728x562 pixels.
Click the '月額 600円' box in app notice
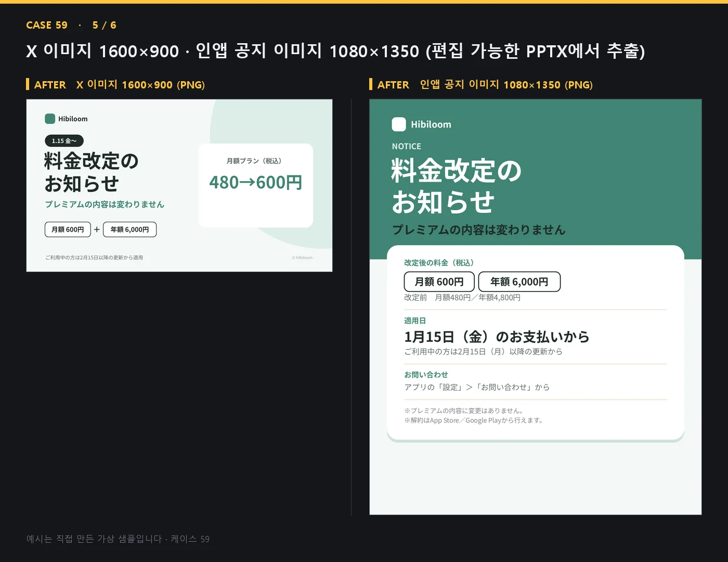(439, 282)
